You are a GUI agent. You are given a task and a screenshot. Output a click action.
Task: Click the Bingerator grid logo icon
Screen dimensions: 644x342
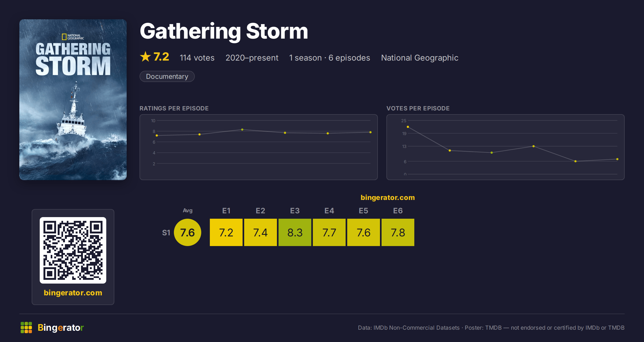pyautogui.click(x=26, y=328)
